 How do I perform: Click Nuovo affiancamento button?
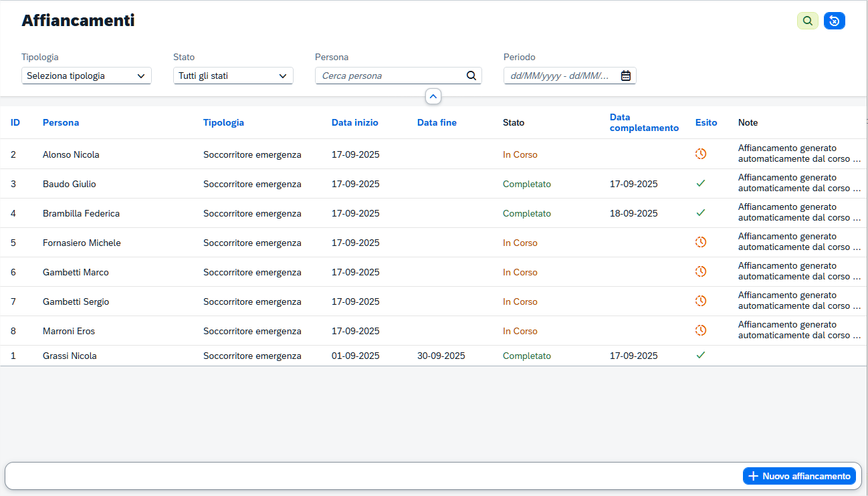799,476
